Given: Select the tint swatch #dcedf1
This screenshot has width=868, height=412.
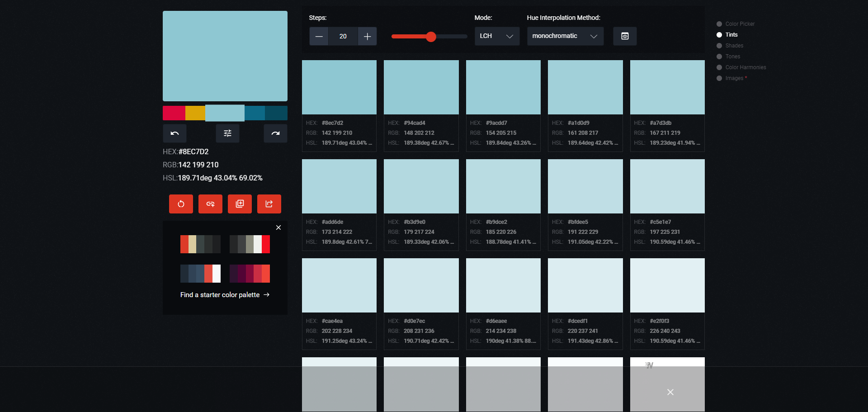Looking at the screenshot, I should pyautogui.click(x=585, y=285).
